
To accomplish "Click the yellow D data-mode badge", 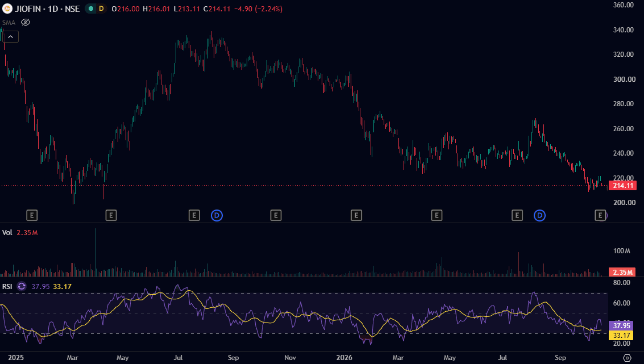I will tap(101, 9).
